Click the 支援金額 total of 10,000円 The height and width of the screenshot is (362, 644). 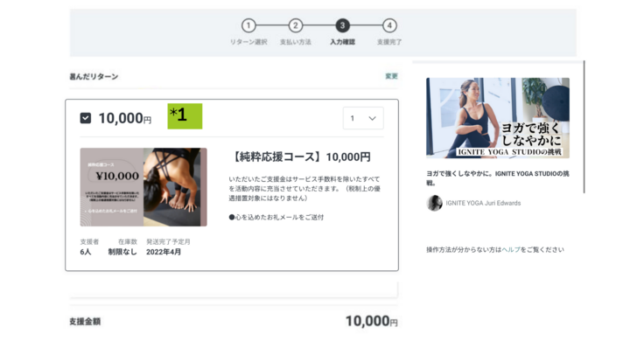[371, 321]
